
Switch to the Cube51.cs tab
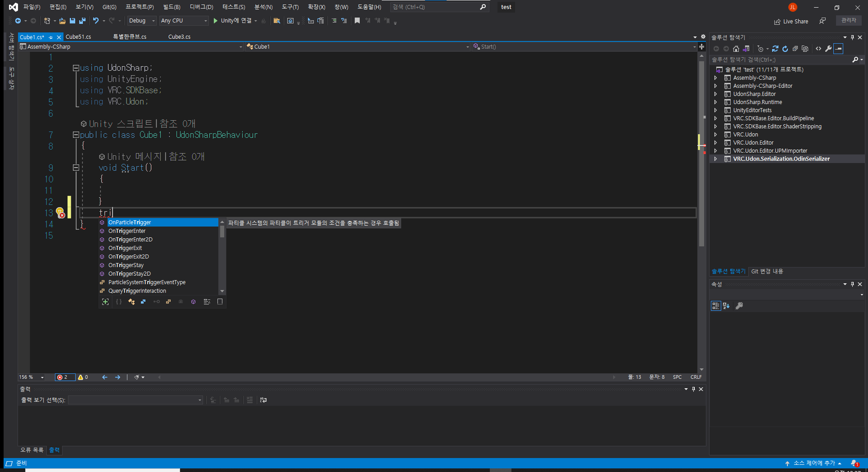tap(78, 37)
